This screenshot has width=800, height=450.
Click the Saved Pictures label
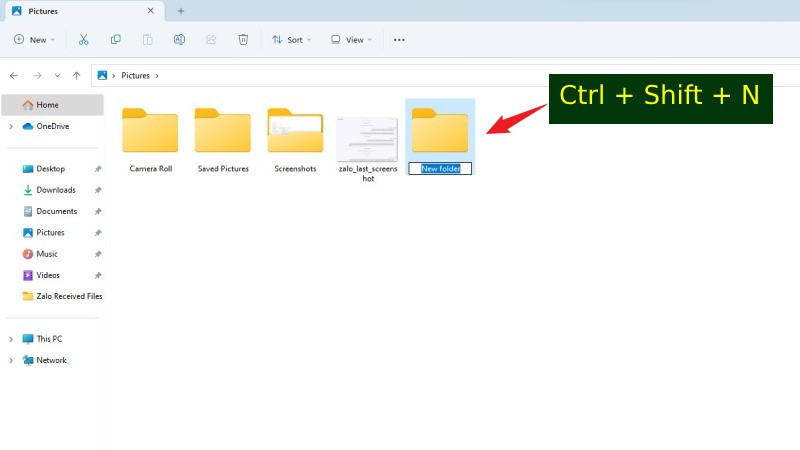223,169
